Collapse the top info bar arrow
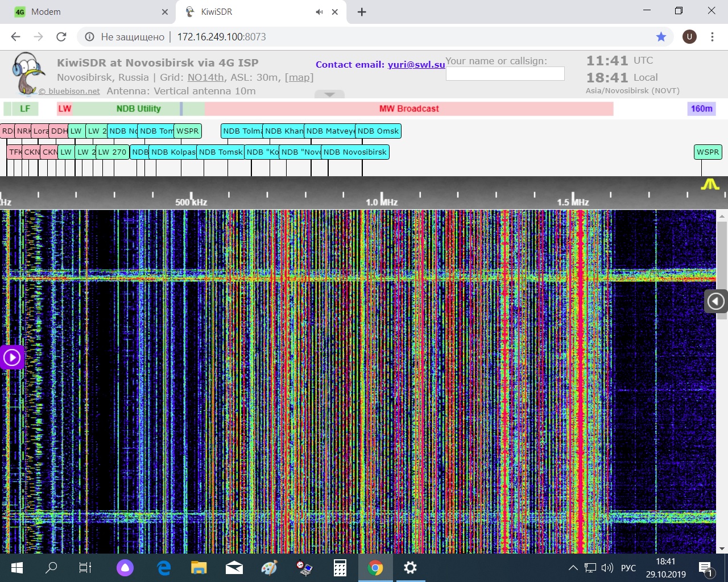This screenshot has height=582, width=728. tap(329, 94)
